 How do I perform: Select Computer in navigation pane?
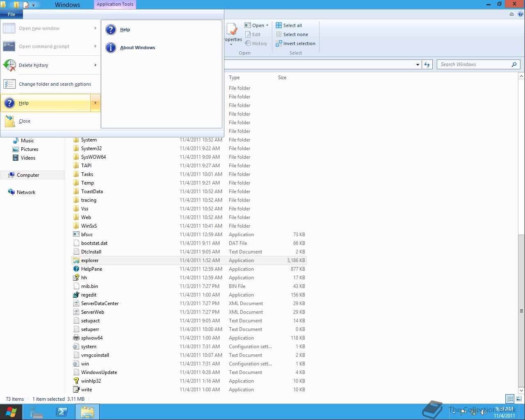click(x=32, y=175)
